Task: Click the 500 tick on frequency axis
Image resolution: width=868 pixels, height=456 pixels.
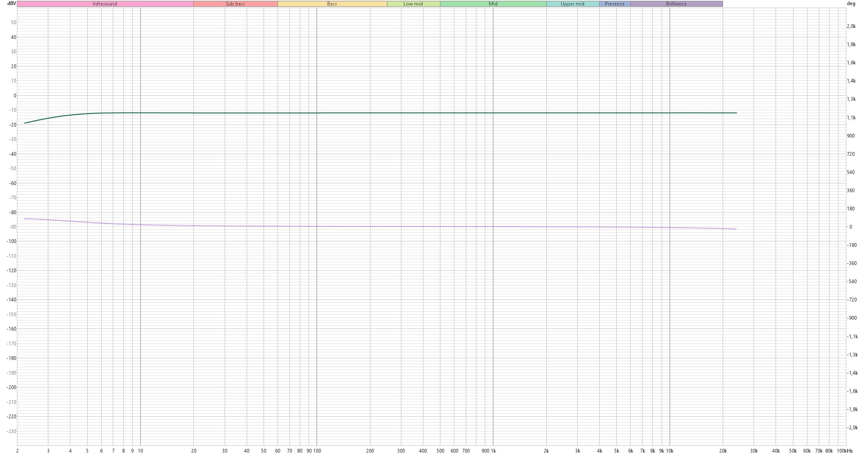Action: tap(440, 451)
